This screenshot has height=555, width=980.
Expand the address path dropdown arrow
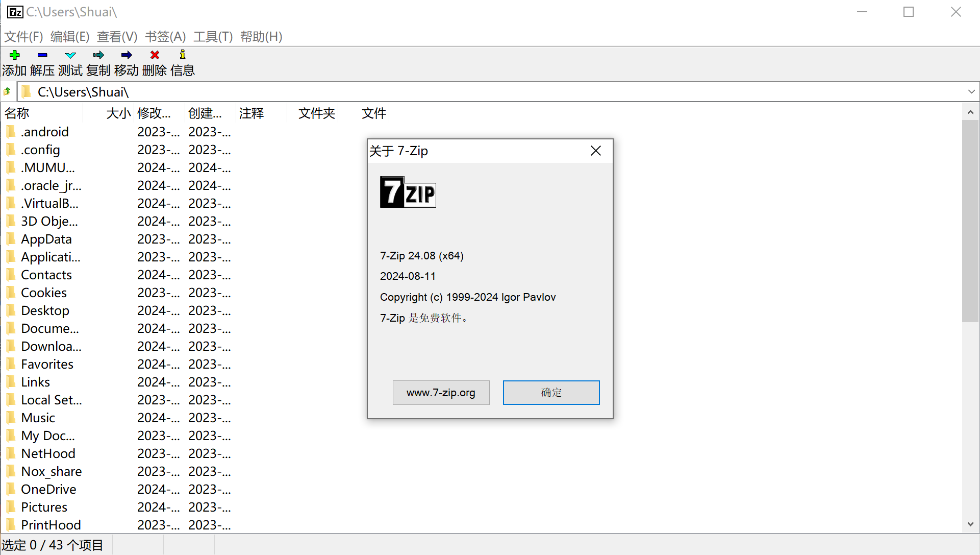(x=971, y=92)
